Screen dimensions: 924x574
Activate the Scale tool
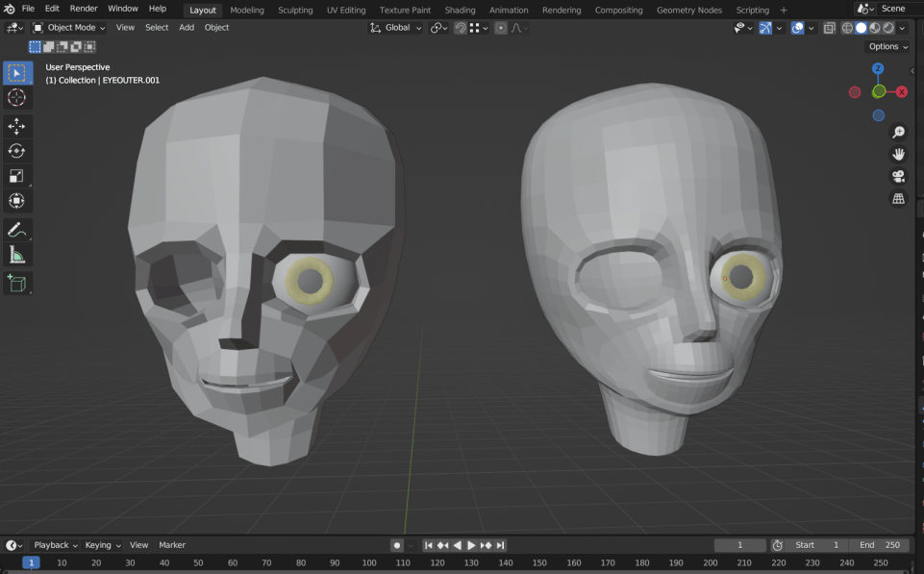pyautogui.click(x=16, y=176)
